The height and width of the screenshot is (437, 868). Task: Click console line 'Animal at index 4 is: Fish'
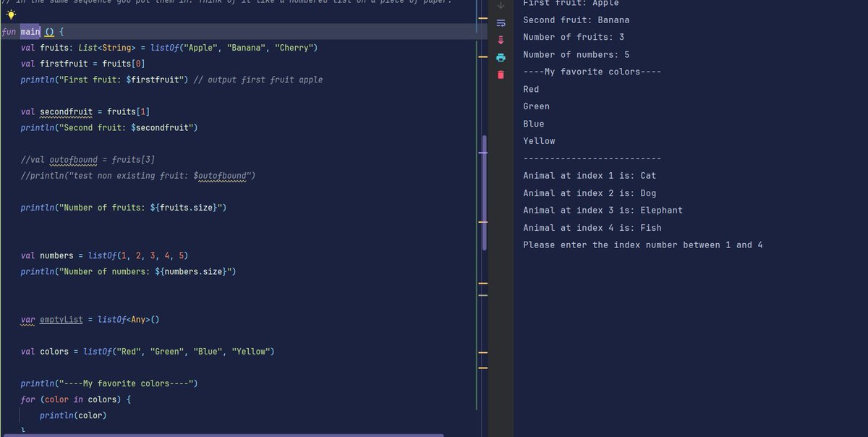click(x=592, y=228)
